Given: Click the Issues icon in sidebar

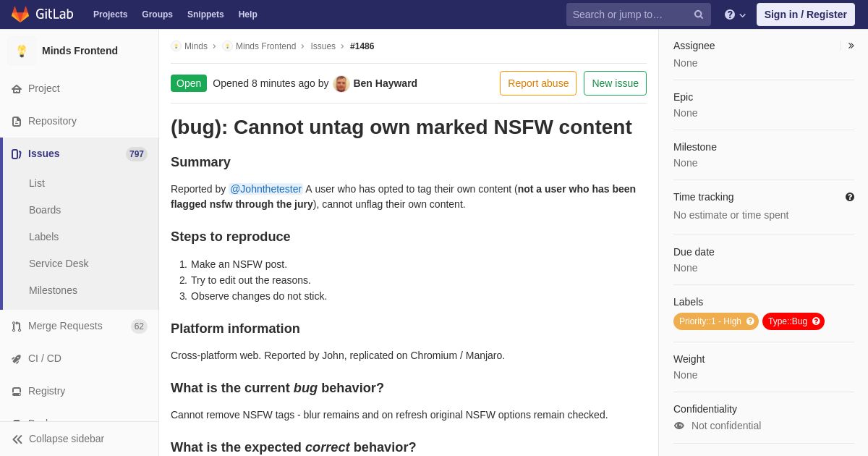Looking at the screenshot, I should tap(17, 154).
